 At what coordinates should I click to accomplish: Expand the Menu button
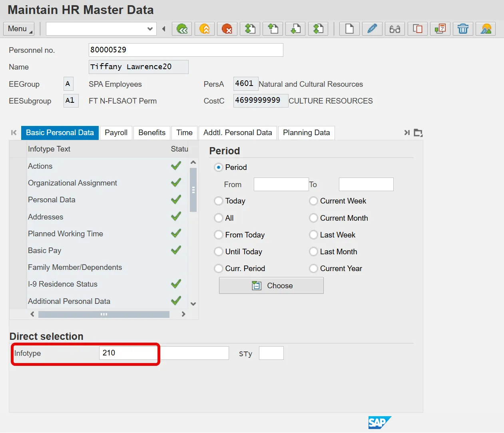coord(19,29)
